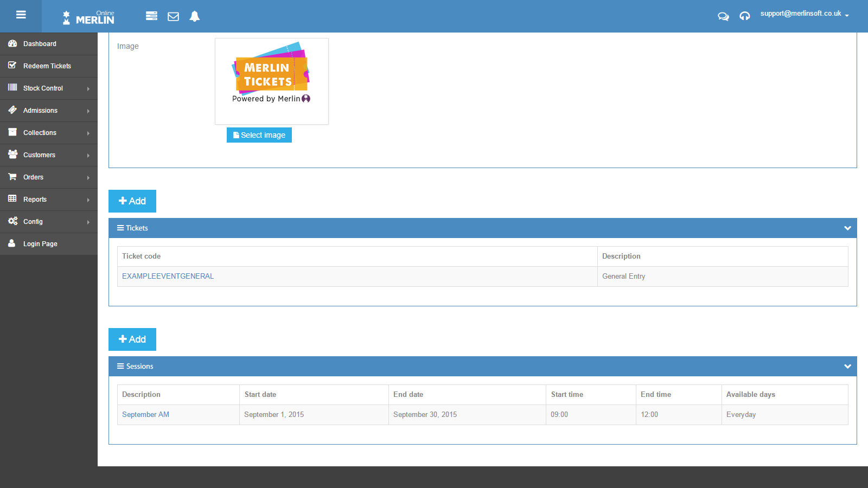
Task: Open support@merlinsoft.co.uk account dropdown
Action: tap(805, 14)
